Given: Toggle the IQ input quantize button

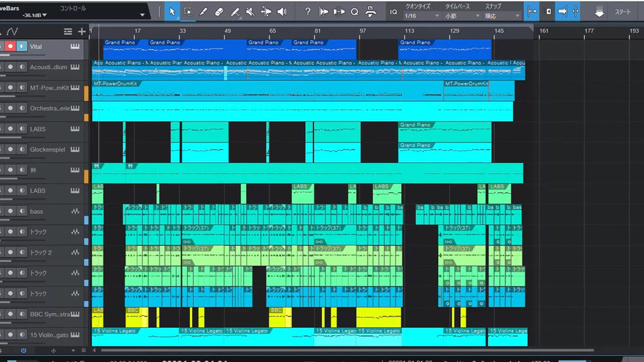Looking at the screenshot, I should 393,11.
